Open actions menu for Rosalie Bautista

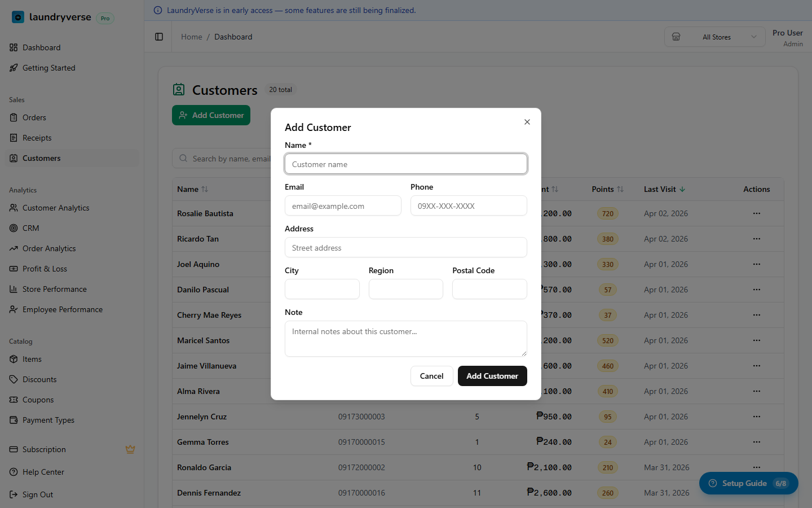click(x=756, y=213)
